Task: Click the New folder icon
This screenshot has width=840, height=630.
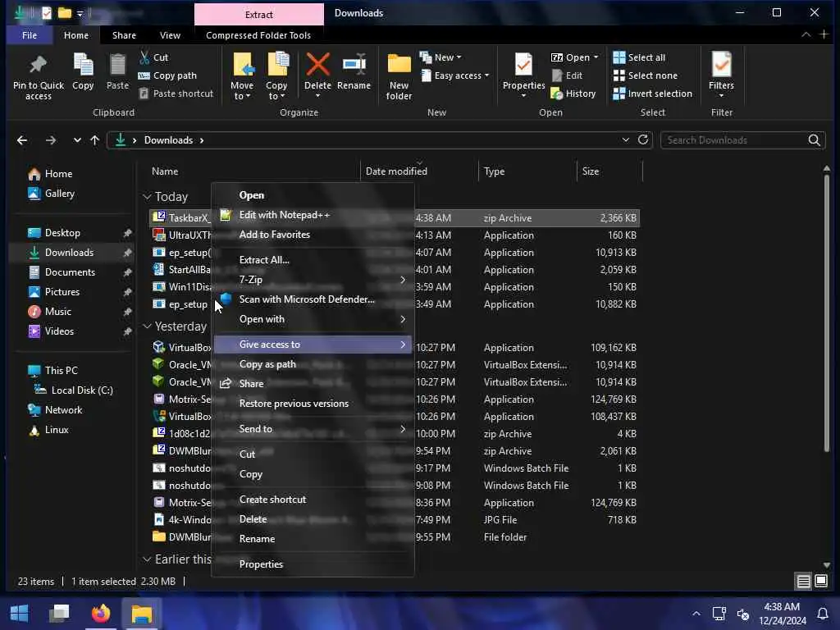Action: pyautogui.click(x=399, y=64)
